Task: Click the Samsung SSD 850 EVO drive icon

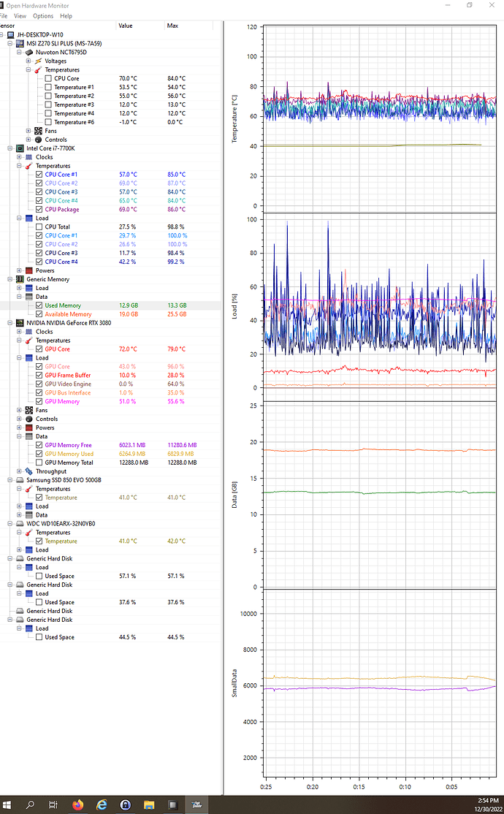Action: (x=20, y=480)
